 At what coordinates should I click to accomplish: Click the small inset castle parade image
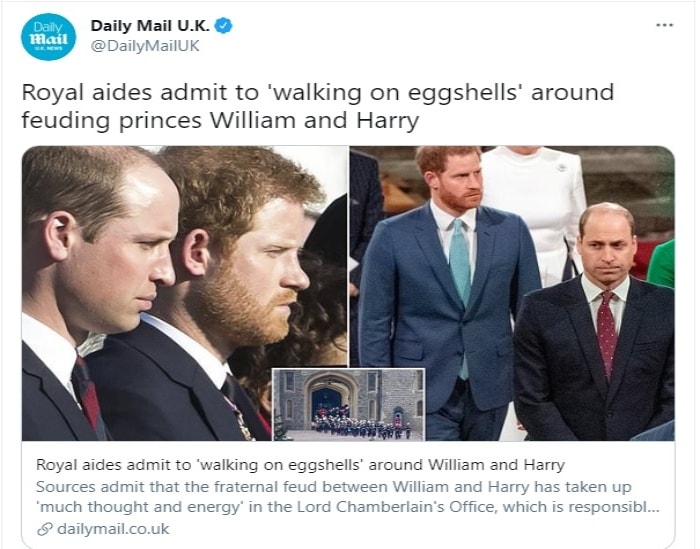point(348,404)
